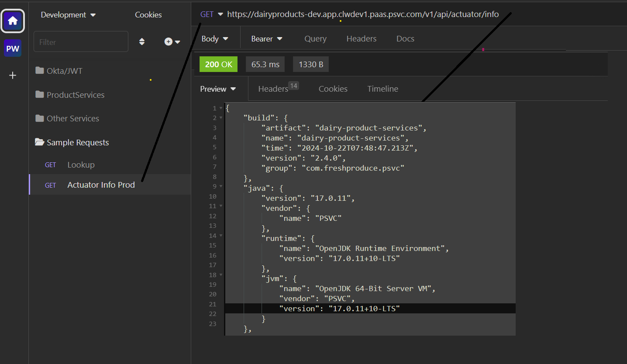Open the Preview mode dropdown
This screenshot has height=364, width=627.
pyautogui.click(x=218, y=89)
